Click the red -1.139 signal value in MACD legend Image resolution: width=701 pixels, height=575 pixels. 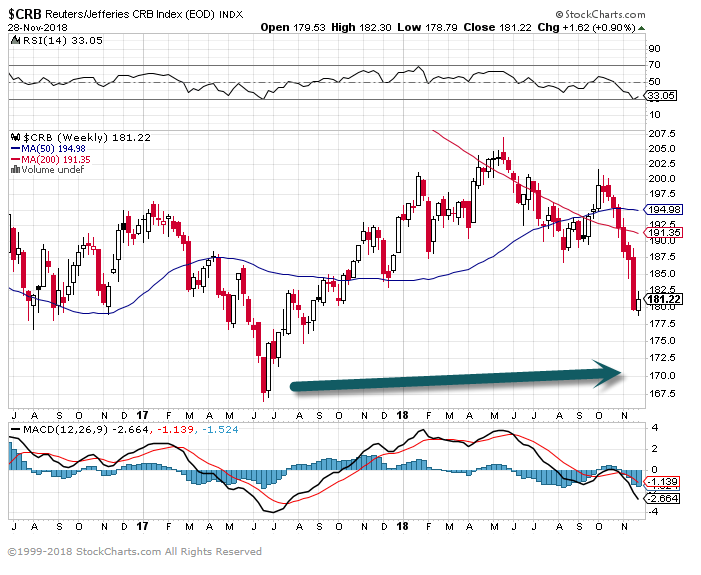[175, 430]
